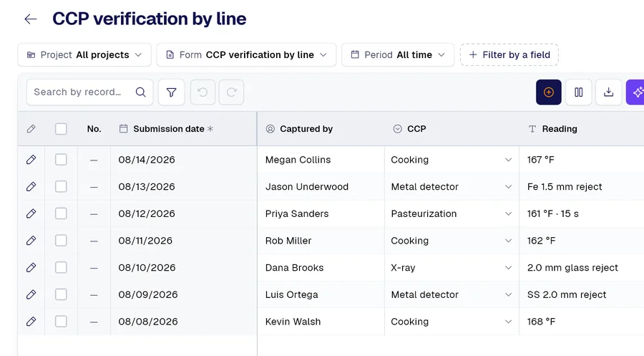This screenshot has width=644, height=356.
Task: Focus the Search by record input field
Action: coord(89,92)
